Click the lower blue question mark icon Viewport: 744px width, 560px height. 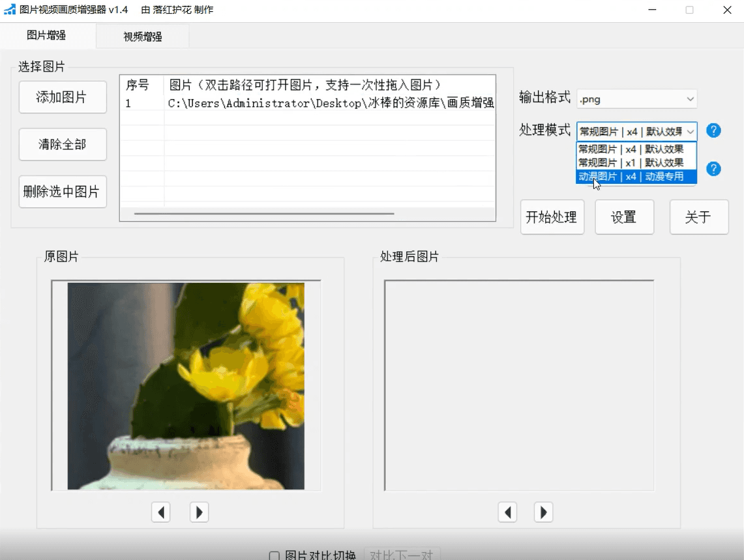[713, 169]
